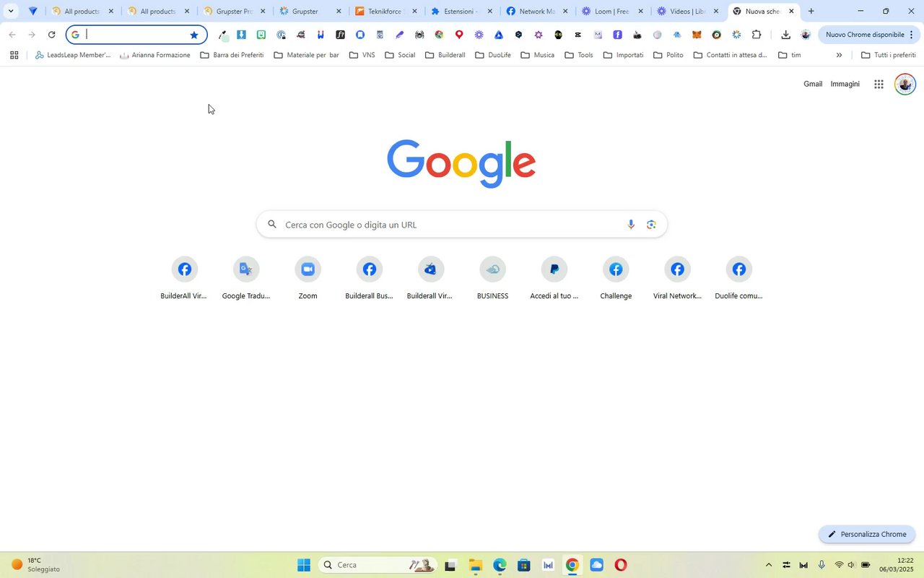Open the Challenge shortcut
The height and width of the screenshot is (578, 924).
coord(616,278)
